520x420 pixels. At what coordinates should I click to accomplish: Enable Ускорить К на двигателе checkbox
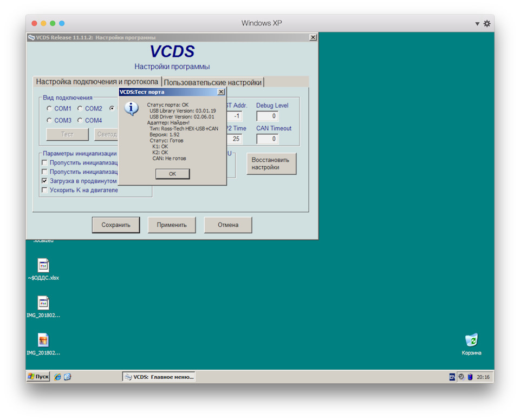44,190
